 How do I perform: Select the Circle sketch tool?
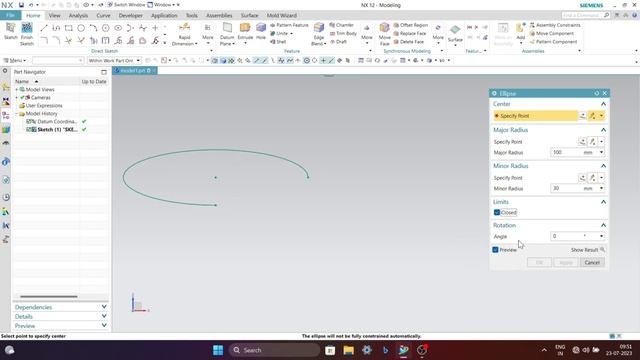pyautogui.click(x=81, y=28)
